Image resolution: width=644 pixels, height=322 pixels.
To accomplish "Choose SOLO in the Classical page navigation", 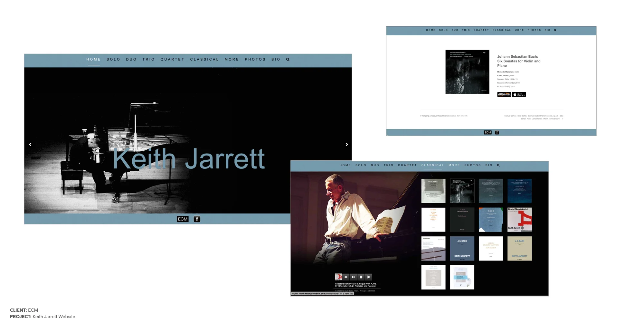I will [361, 165].
